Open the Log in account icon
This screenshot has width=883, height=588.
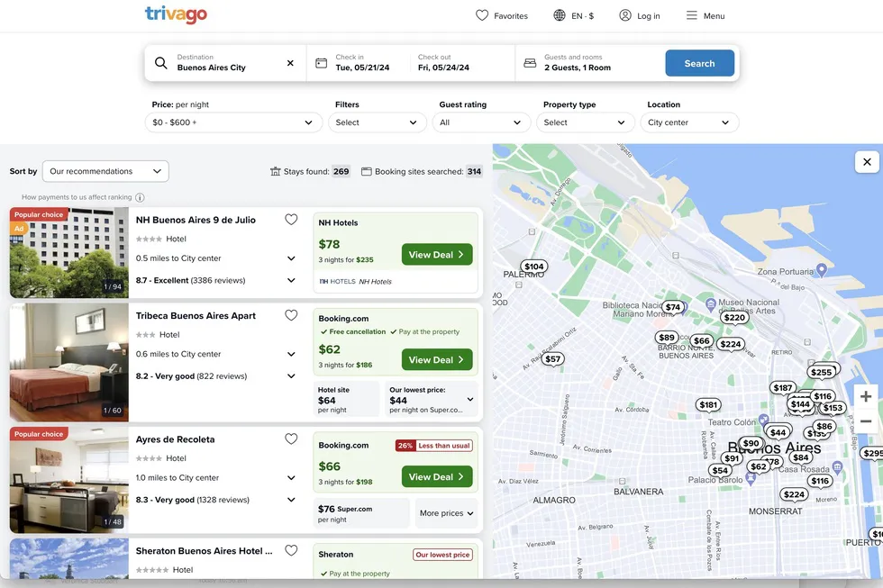[625, 15]
